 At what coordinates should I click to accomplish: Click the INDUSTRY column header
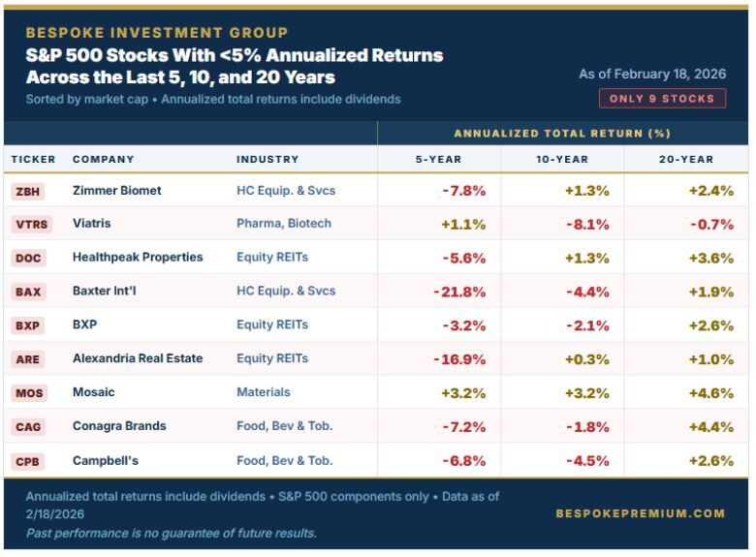(x=268, y=159)
